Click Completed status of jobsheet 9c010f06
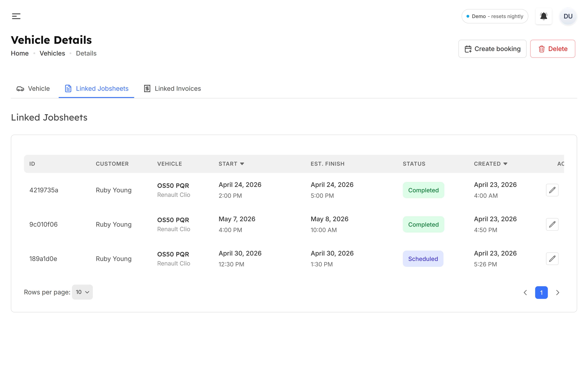Image resolution: width=588 pixels, height=372 pixels. pyautogui.click(x=423, y=225)
